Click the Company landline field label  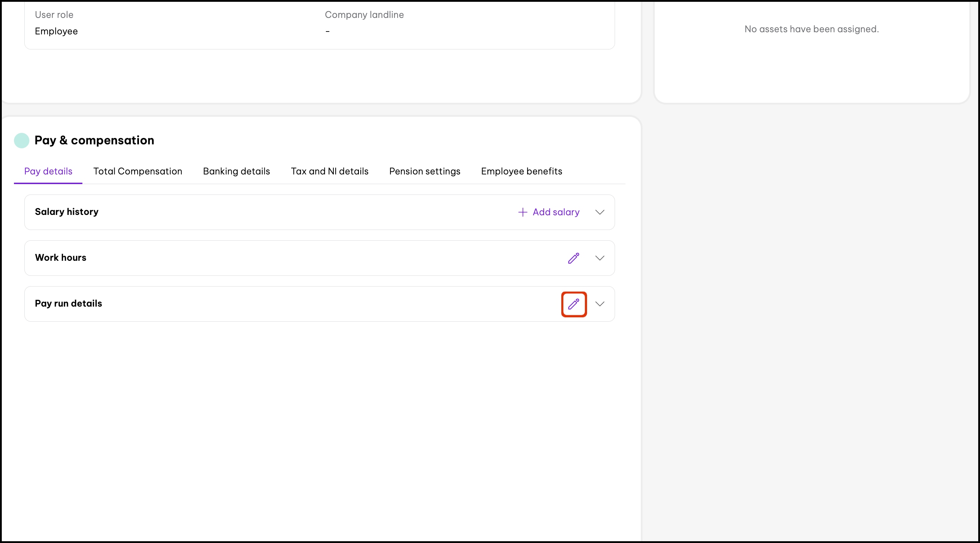coord(364,14)
